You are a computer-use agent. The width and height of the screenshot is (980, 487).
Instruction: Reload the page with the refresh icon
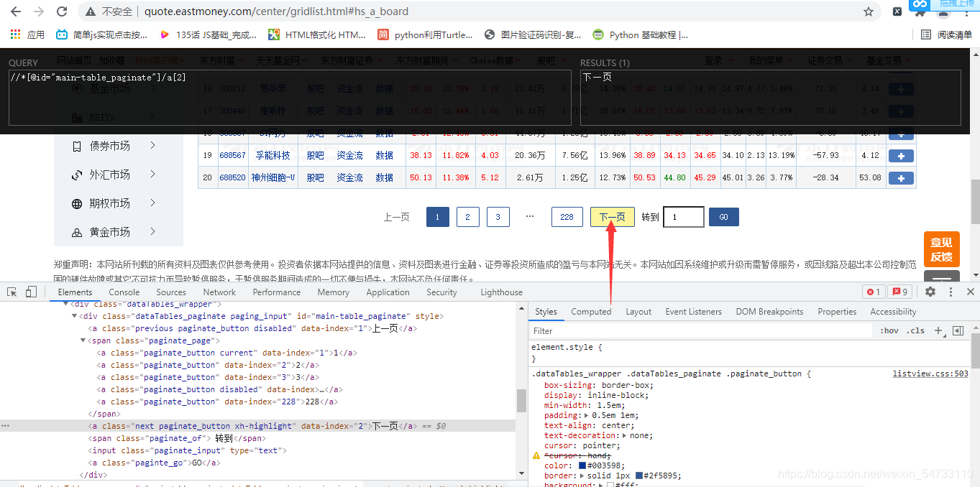pyautogui.click(x=62, y=11)
